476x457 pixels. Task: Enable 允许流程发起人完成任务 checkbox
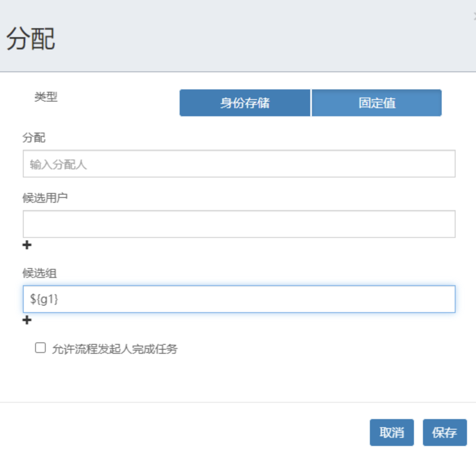click(40, 348)
